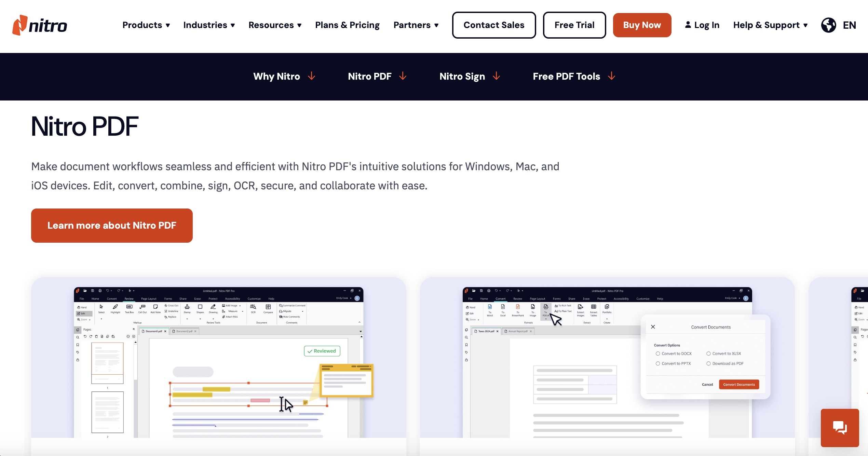Click the Hide Comments icon
Image resolution: width=868 pixels, height=456 pixels.
point(281,317)
